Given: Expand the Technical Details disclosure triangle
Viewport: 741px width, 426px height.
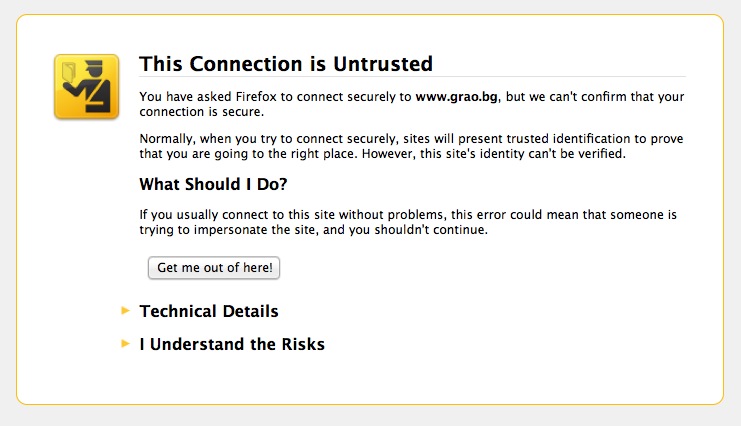Looking at the screenshot, I should [x=125, y=311].
